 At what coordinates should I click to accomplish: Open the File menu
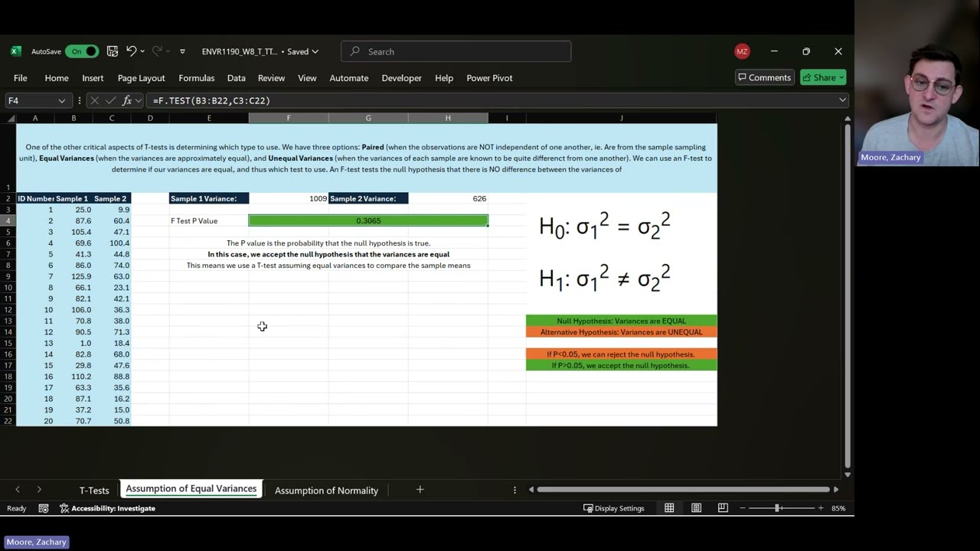[x=21, y=78]
